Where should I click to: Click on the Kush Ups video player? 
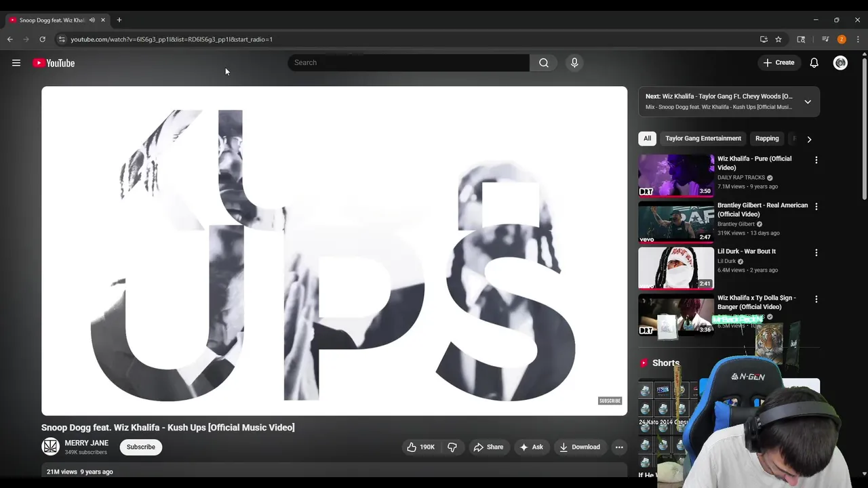334,251
